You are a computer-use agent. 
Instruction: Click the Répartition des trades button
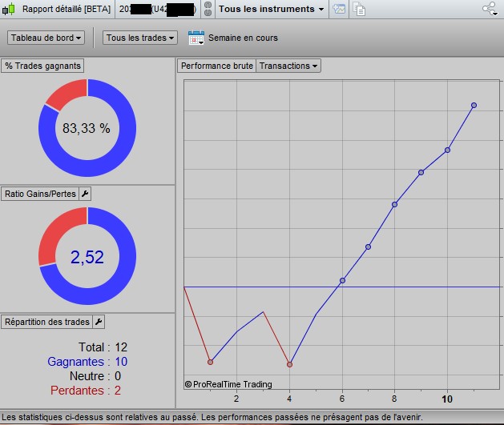point(47,322)
